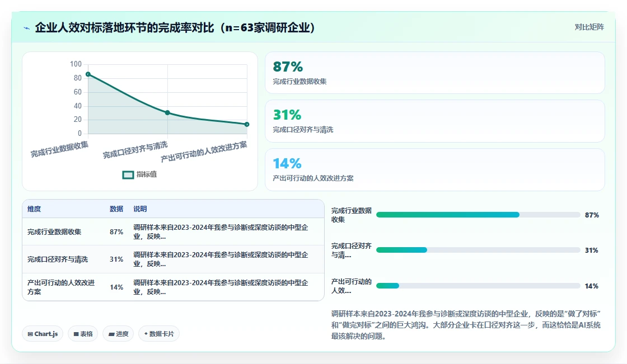
Task: Click the summary paragraph starting 调研样本来自2023-2024年
Action: (x=466, y=325)
